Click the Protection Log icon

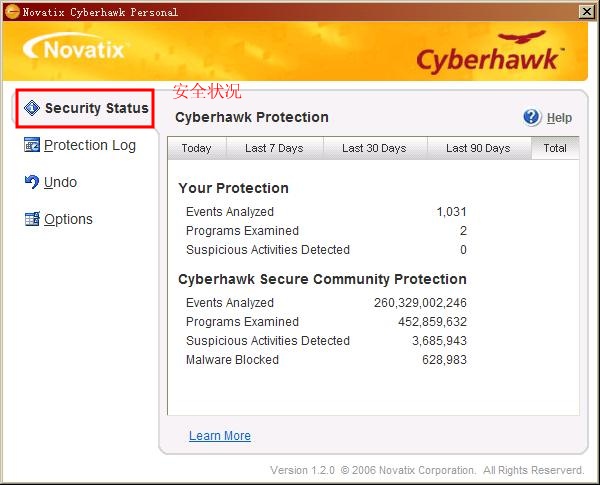32,145
